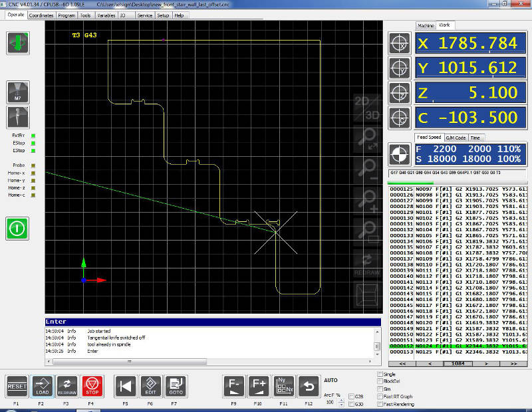Click the green machine power button
This screenshot has width=532, height=412.
(17, 229)
